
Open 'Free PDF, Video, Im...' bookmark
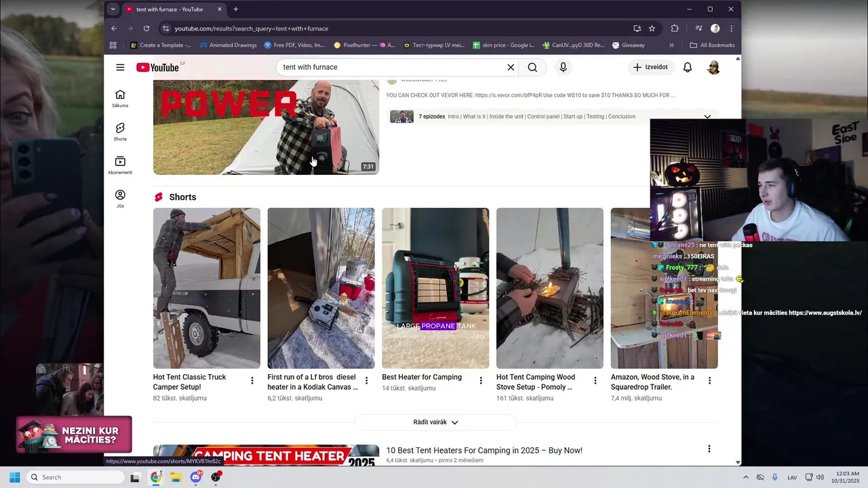tap(294, 45)
